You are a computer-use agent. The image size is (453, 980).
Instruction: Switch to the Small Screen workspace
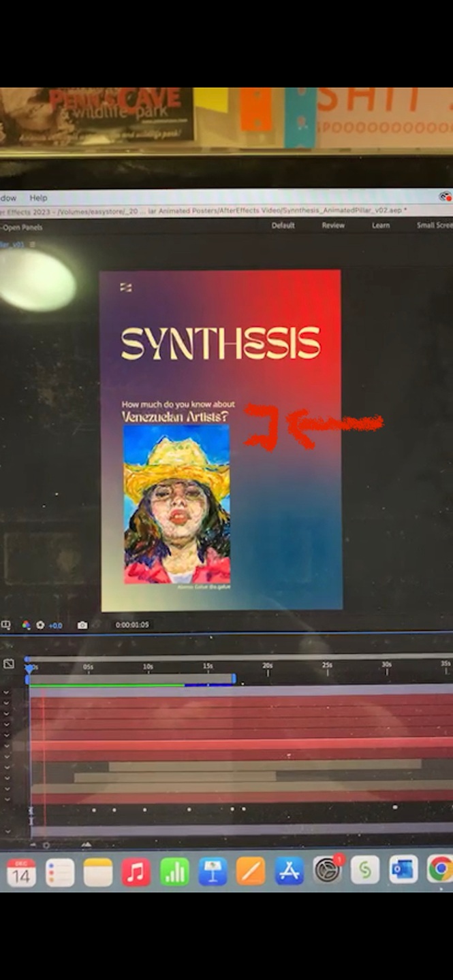435,225
